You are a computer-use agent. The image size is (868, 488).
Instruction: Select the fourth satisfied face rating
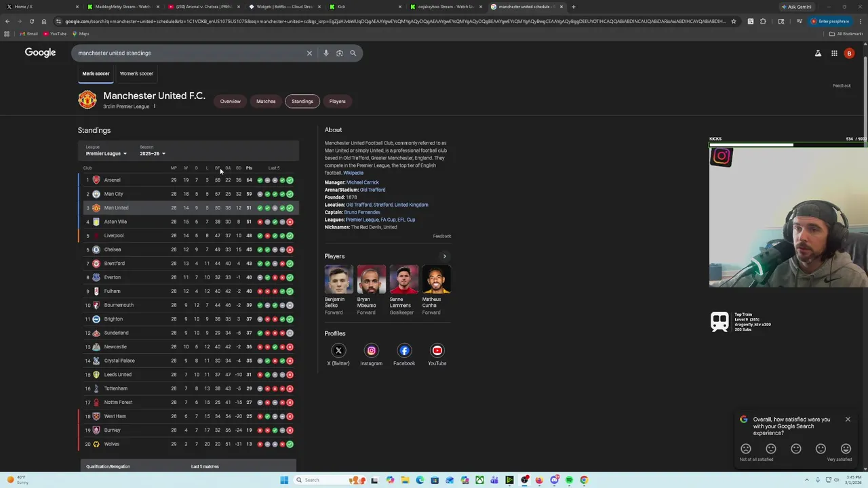821,449
